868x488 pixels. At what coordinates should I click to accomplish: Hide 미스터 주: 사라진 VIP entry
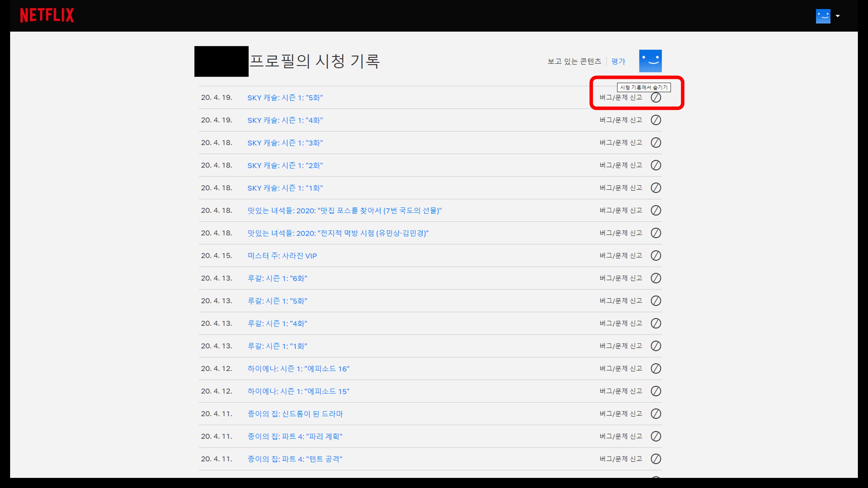click(x=655, y=256)
